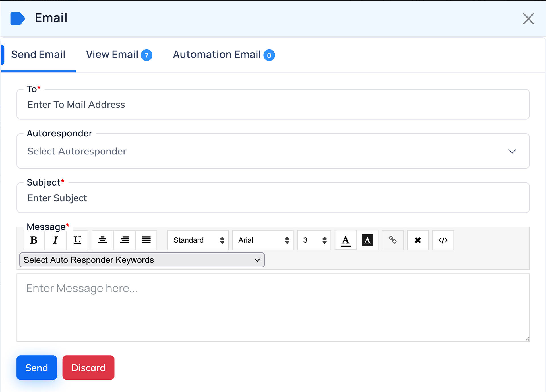Toggle underline text formatting

[x=77, y=240]
